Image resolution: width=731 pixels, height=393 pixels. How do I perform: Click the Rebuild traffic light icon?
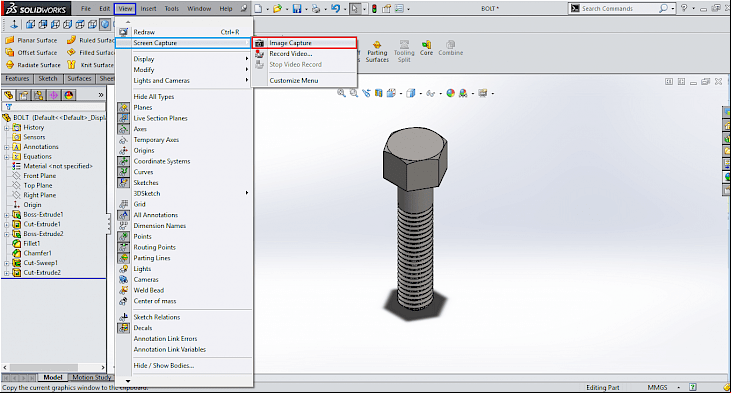click(374, 8)
